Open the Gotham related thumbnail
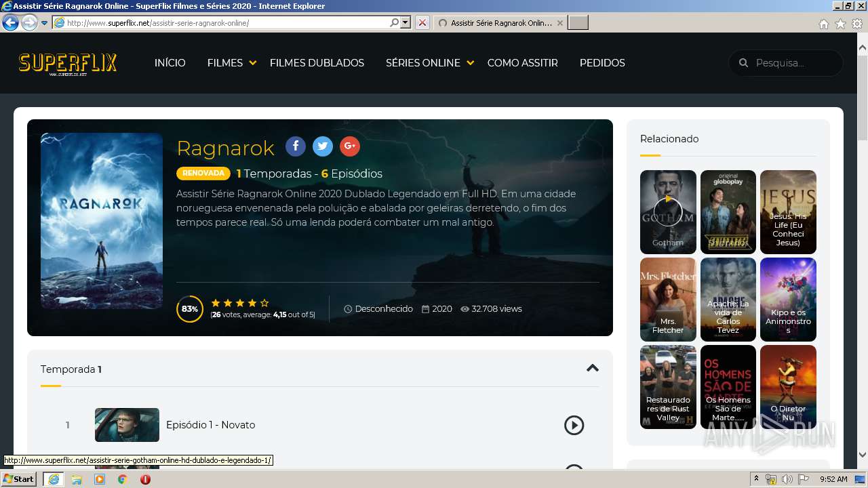The image size is (868, 488). point(668,212)
